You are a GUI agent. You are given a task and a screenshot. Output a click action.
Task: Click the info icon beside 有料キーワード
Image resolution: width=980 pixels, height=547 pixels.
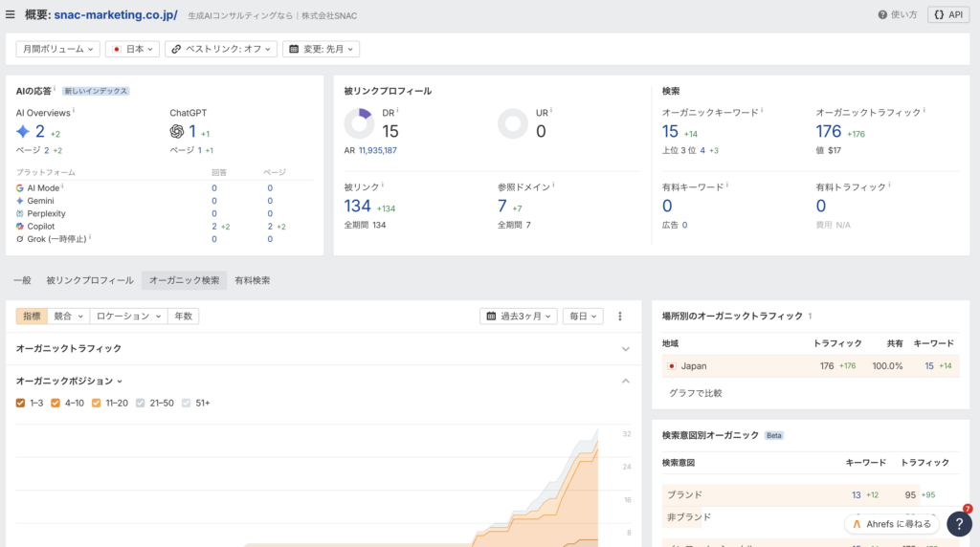click(727, 185)
